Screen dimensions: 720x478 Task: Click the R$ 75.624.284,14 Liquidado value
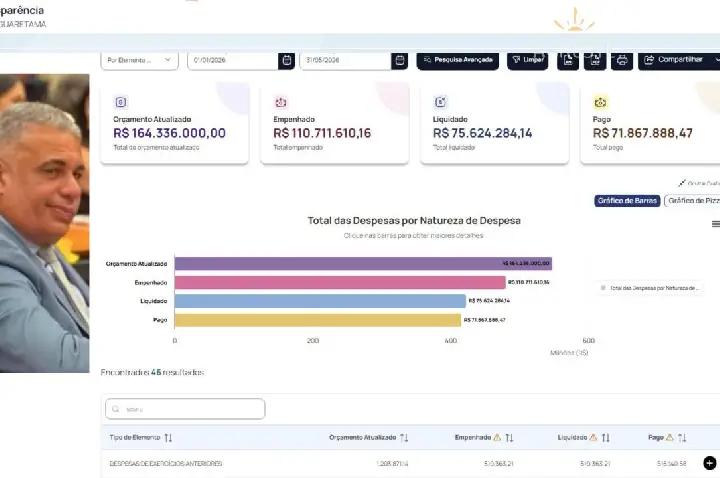(x=482, y=133)
